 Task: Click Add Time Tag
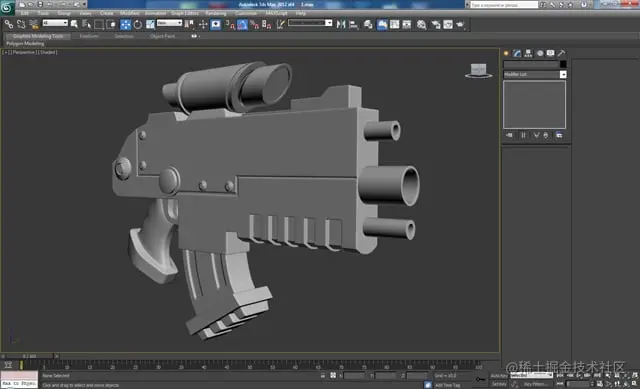pyautogui.click(x=447, y=385)
